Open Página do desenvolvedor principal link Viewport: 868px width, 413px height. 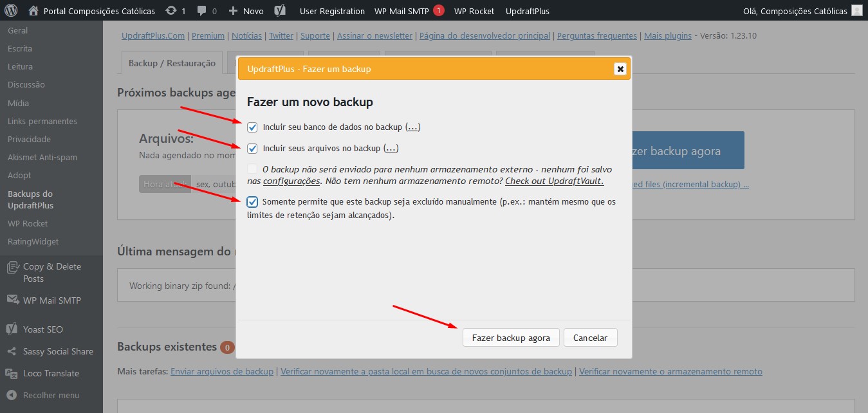click(485, 36)
